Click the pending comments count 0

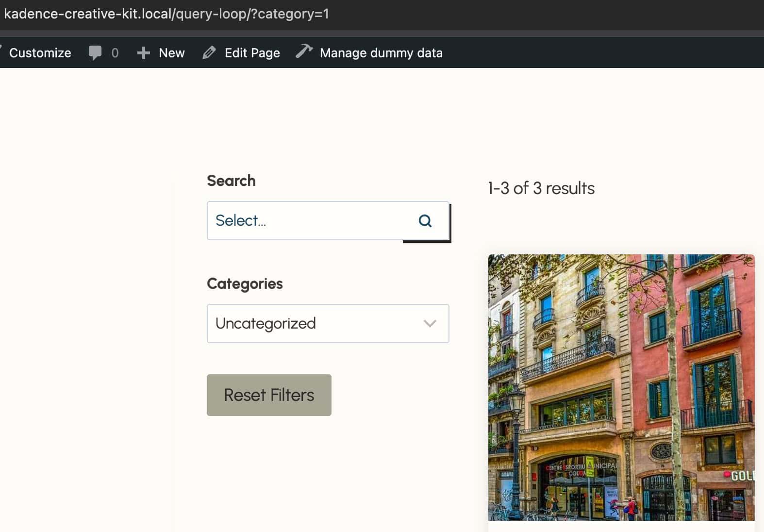tap(115, 53)
